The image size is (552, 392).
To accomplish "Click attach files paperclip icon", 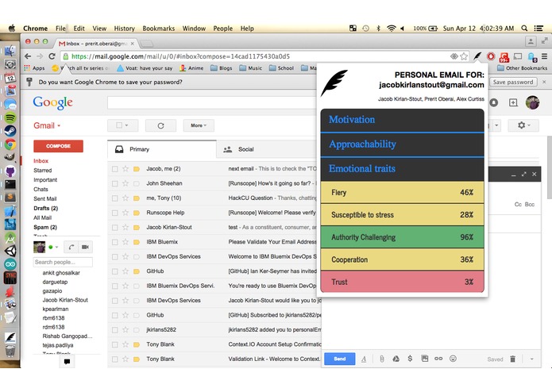I will [381, 359].
